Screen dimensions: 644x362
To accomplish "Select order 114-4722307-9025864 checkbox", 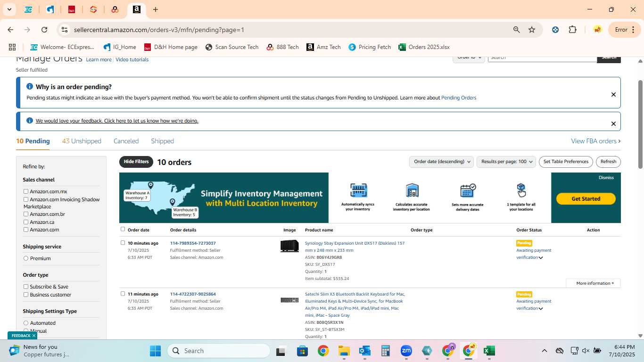I will (123, 294).
